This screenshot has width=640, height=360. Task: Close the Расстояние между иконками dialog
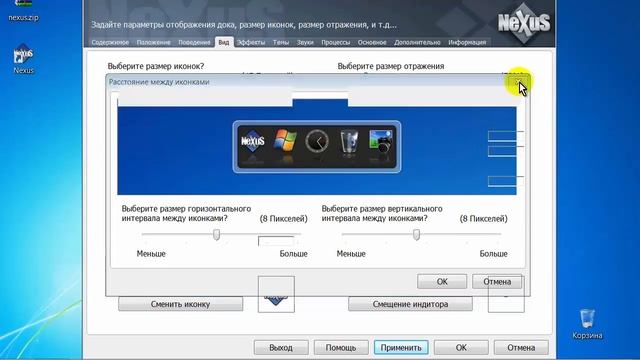click(x=518, y=82)
